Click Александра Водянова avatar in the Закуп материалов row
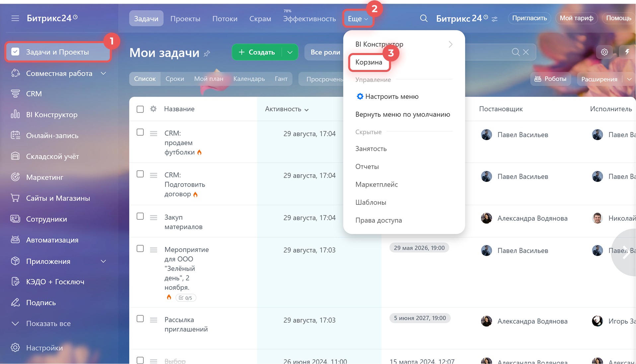 pyautogui.click(x=486, y=218)
